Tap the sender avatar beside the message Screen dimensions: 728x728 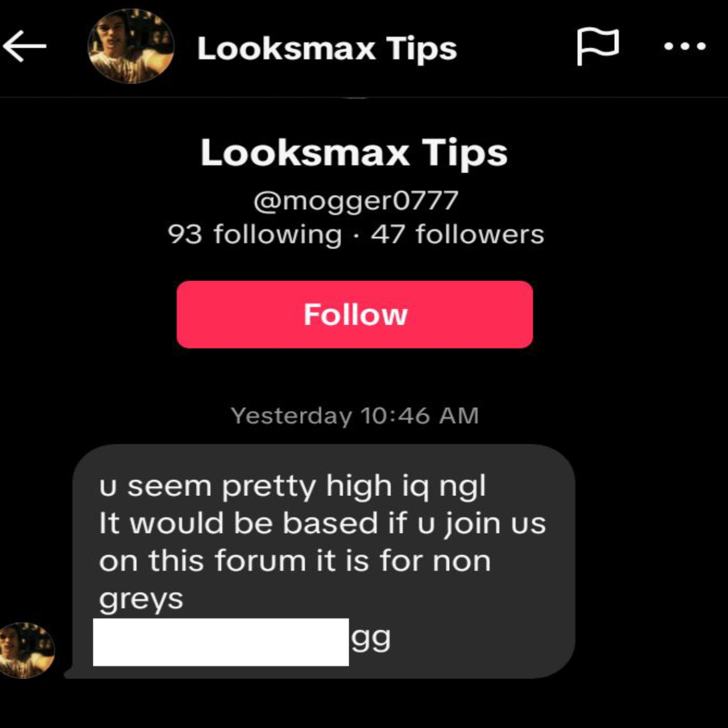(x=26, y=650)
